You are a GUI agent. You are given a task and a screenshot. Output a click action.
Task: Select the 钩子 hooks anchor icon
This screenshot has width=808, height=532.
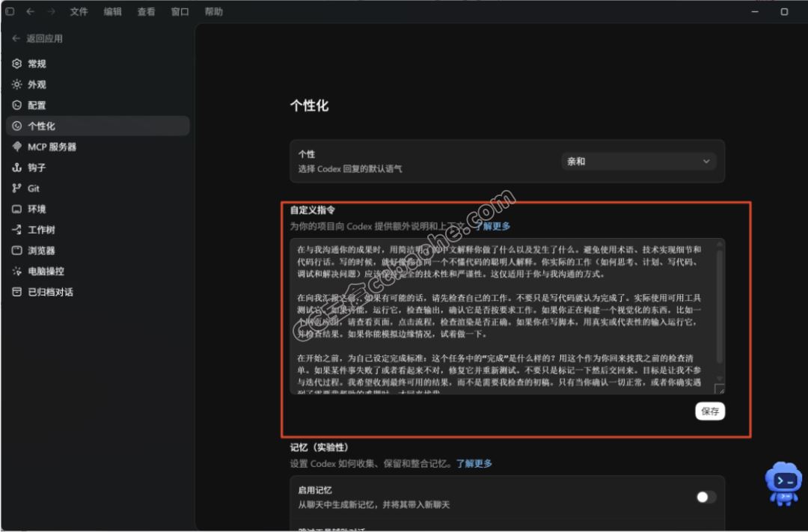click(17, 167)
